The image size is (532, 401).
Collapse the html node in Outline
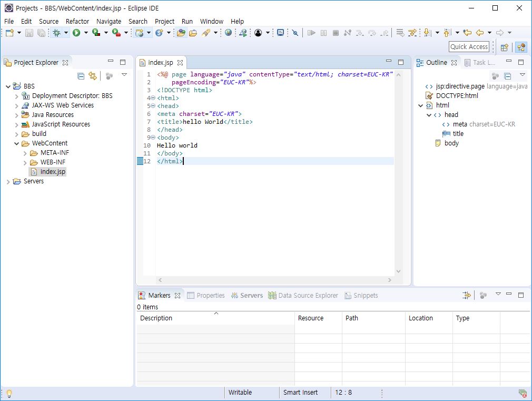coord(421,105)
